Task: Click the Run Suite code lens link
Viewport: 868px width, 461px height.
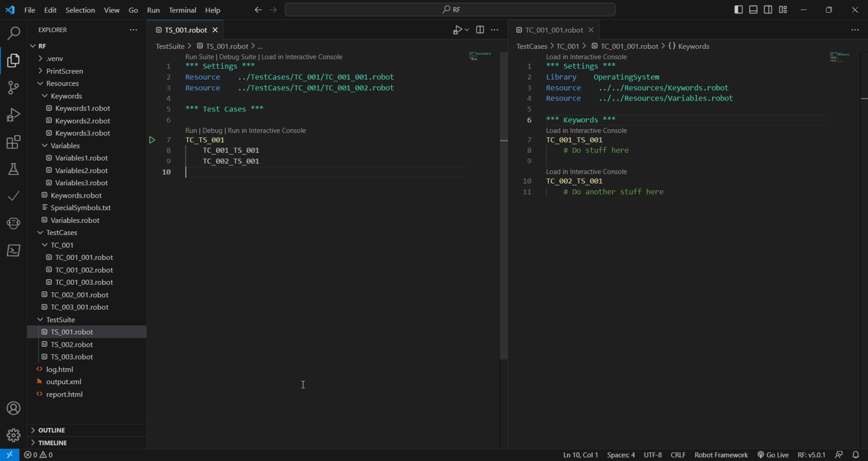Action: [199, 57]
